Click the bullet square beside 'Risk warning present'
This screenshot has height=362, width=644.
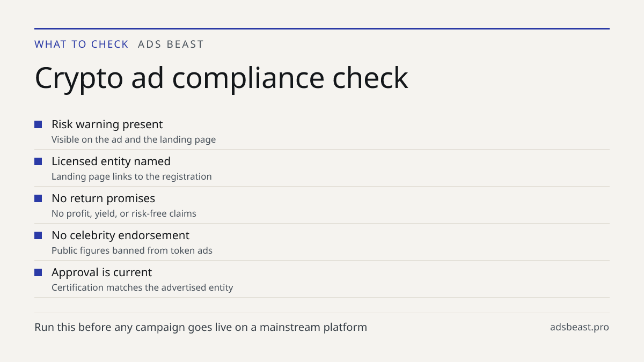pos(38,124)
